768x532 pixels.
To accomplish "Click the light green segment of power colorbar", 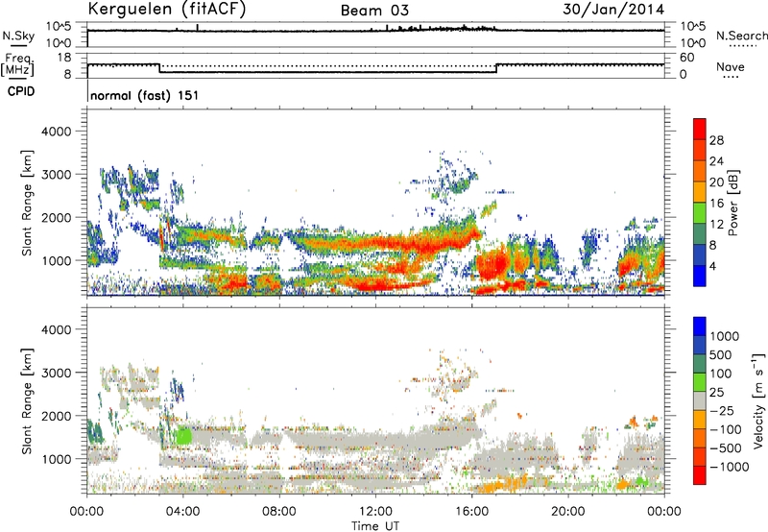I will click(700, 213).
